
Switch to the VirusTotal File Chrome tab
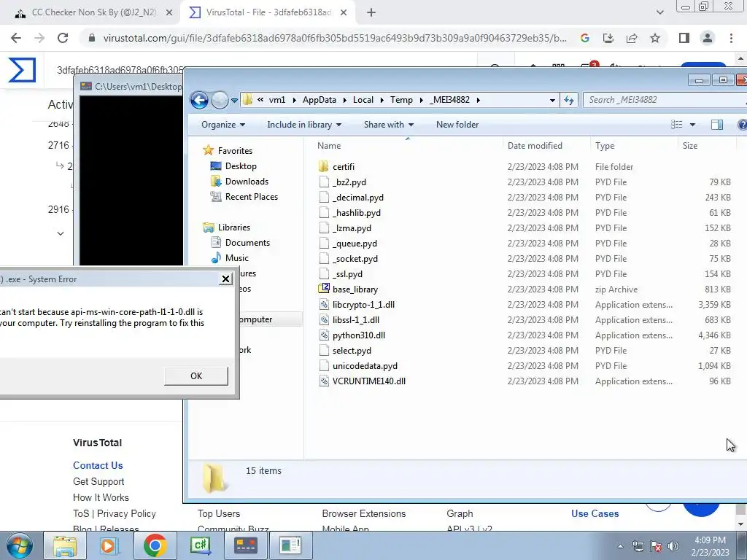(x=268, y=12)
